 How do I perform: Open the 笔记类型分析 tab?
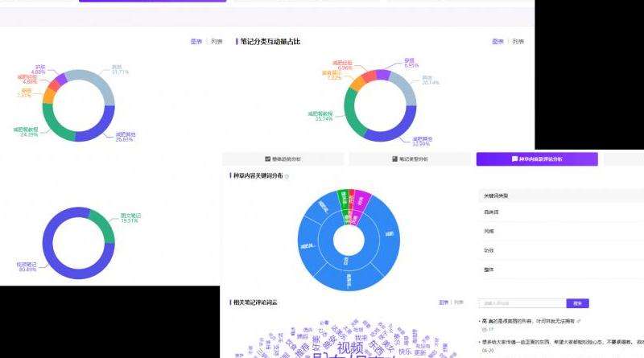point(410,159)
